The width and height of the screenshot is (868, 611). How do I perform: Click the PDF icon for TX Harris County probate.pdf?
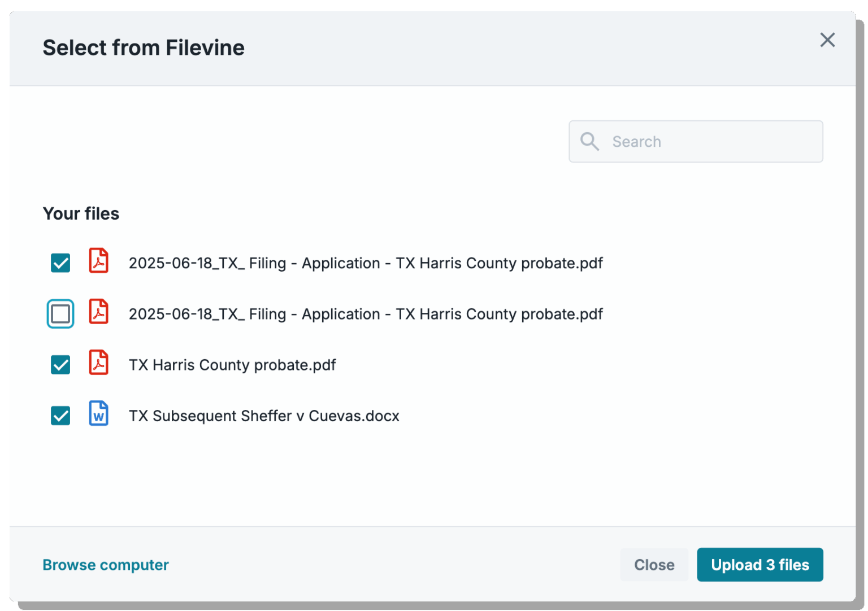(x=98, y=364)
